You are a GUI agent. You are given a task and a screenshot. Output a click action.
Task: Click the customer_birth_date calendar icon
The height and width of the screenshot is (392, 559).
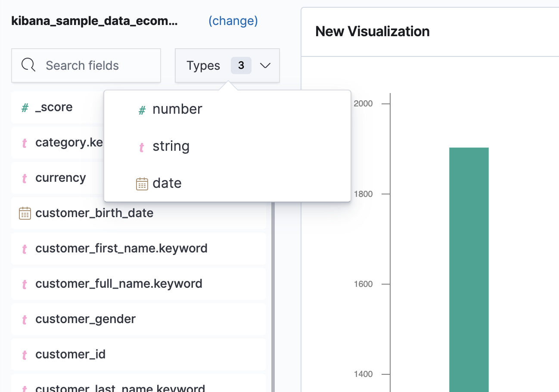tap(25, 213)
